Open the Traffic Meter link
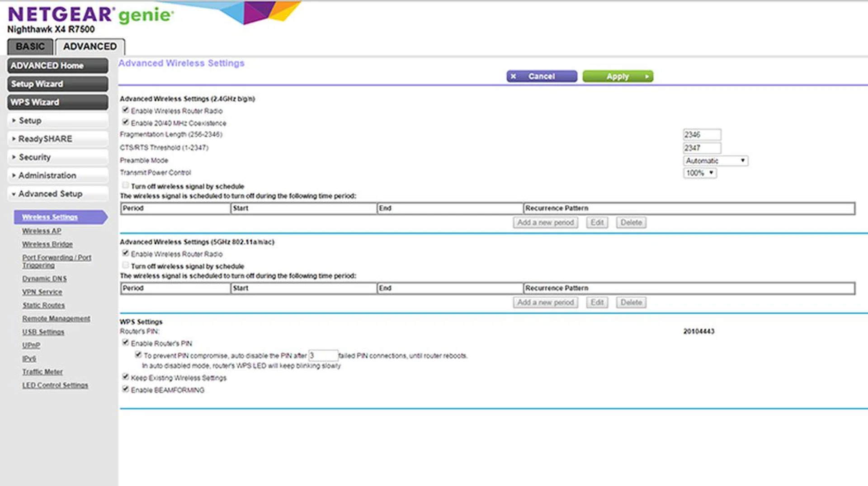This screenshot has height=486, width=868. point(42,372)
